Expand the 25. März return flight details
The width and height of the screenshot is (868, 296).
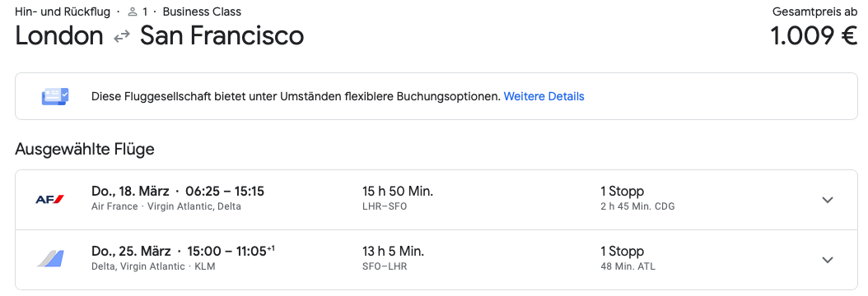coord(828,260)
